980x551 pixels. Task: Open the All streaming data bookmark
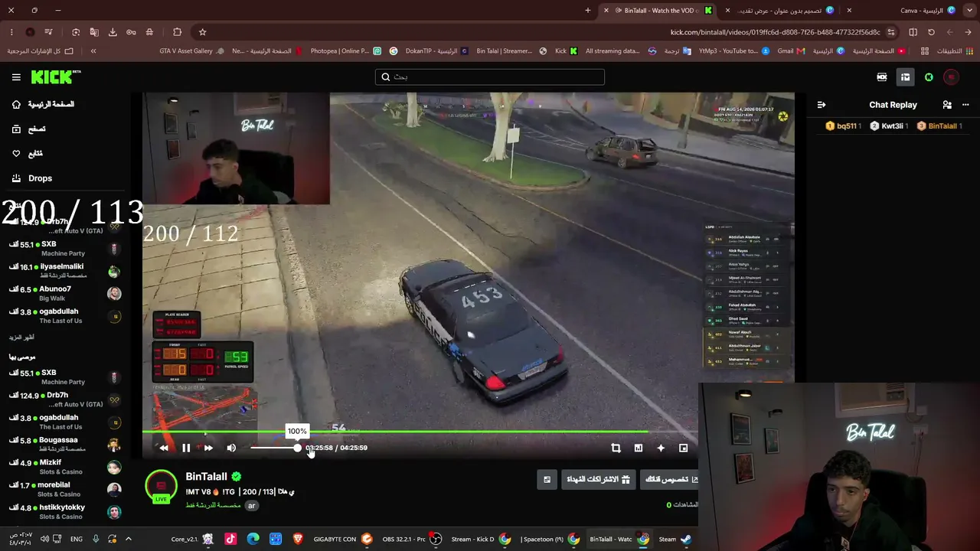(x=620, y=51)
